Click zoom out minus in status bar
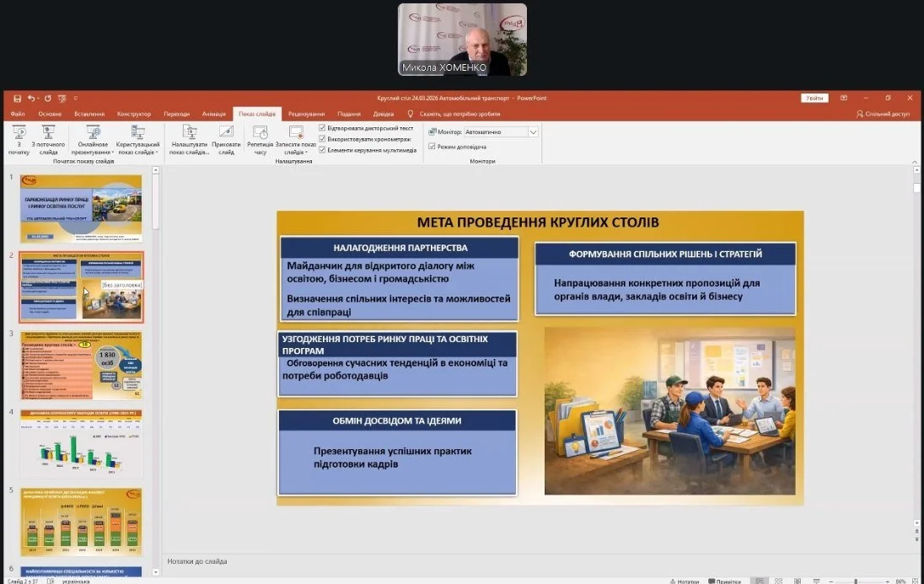 click(x=831, y=581)
